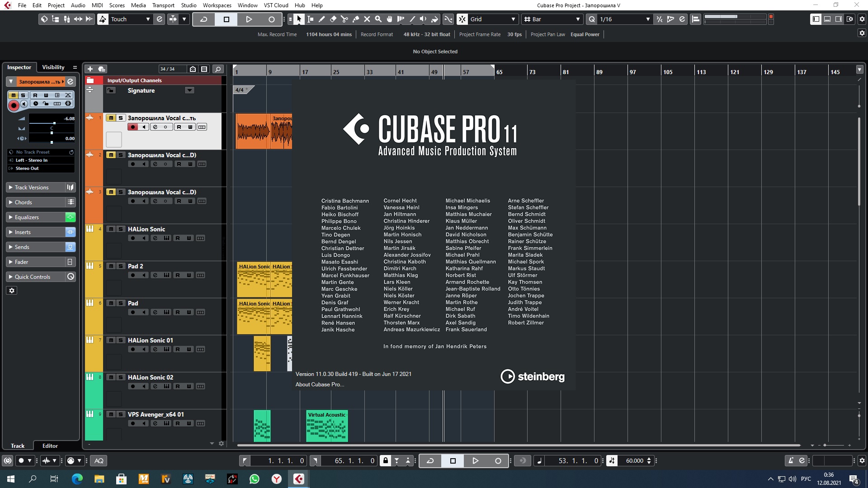Toggle record enable on Pad 2 track
Viewport: 868px width, 488px height.
tap(132, 275)
